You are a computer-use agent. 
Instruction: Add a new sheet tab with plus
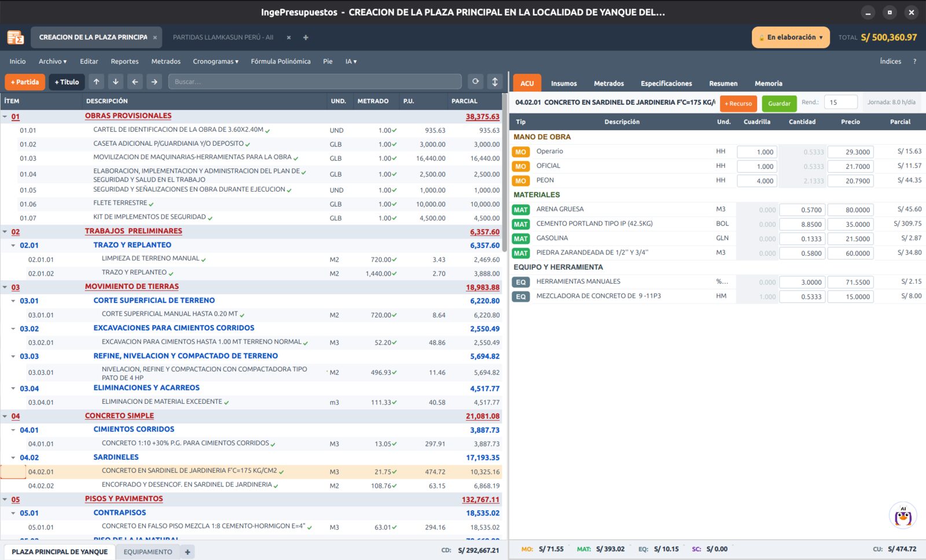[188, 552]
